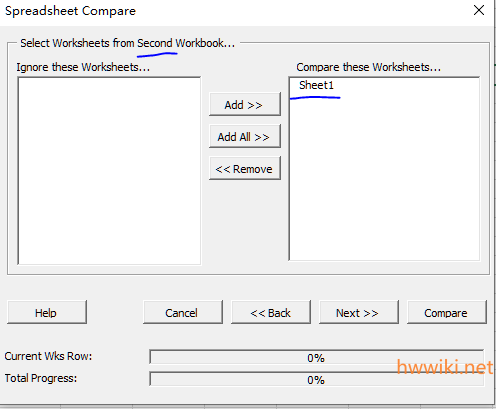Image resolution: width=496 pixels, height=409 pixels.
Task: Start comparison with the Compare button
Action: tap(447, 313)
